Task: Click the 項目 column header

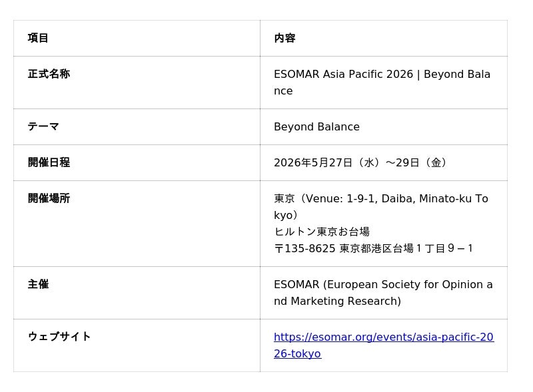Action: [x=38, y=38]
